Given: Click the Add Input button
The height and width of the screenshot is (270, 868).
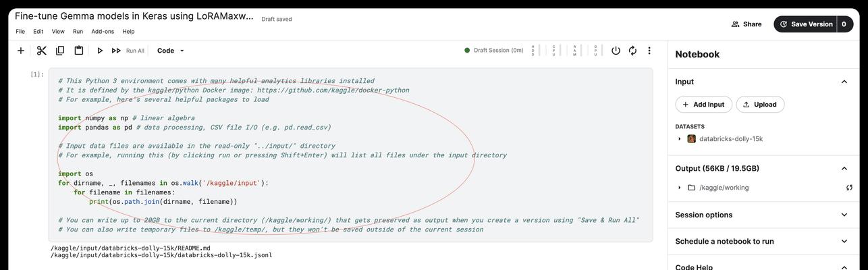Looking at the screenshot, I should coord(703,105).
